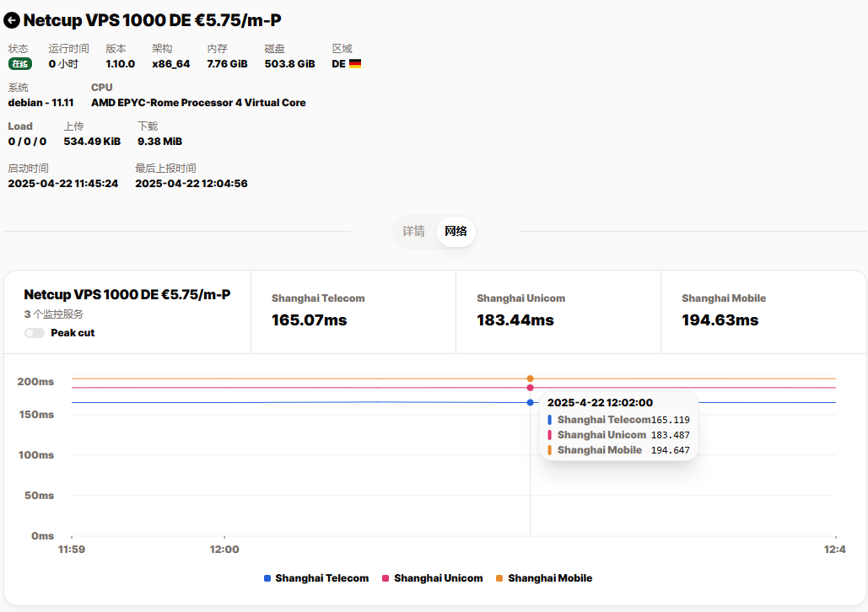Click the Netcup VPS 1000 page title
Viewport: 868px width, 612px height.
152,20
